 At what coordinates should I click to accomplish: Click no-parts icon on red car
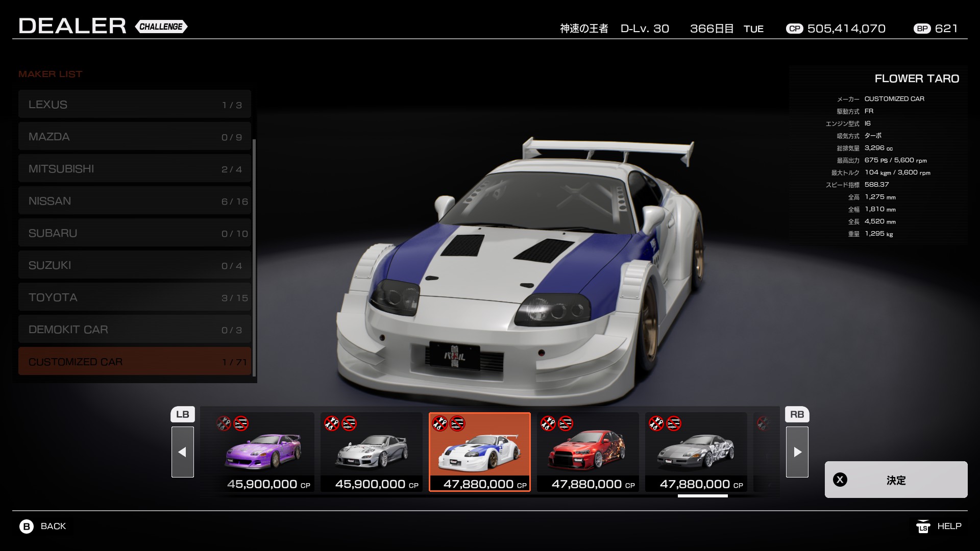point(566,423)
